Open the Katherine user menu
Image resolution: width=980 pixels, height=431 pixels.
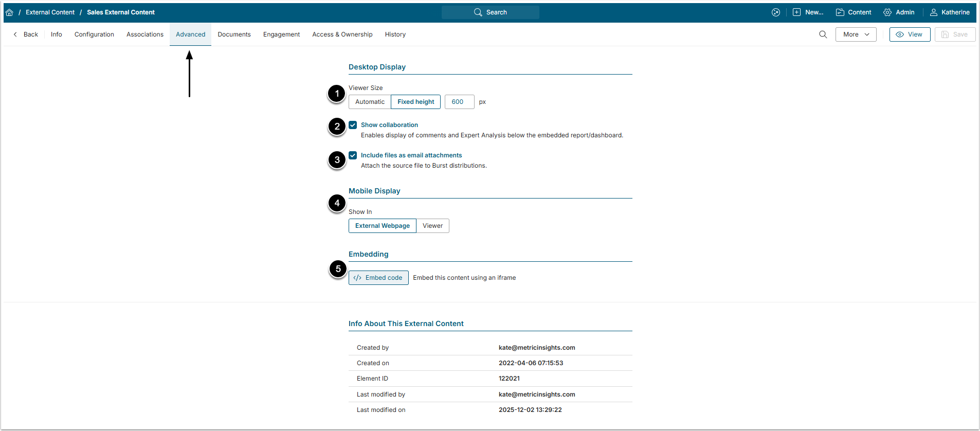[950, 12]
